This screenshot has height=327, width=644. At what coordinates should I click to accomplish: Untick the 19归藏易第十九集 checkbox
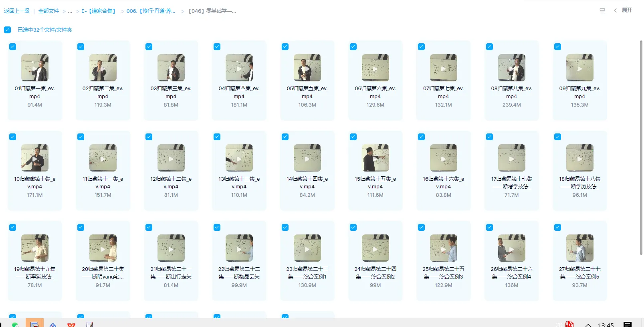13,227
